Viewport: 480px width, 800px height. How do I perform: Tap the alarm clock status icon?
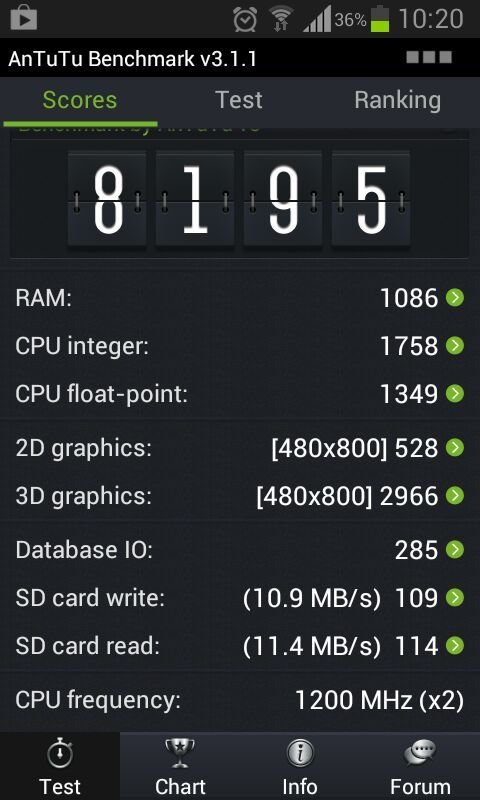coord(245,19)
